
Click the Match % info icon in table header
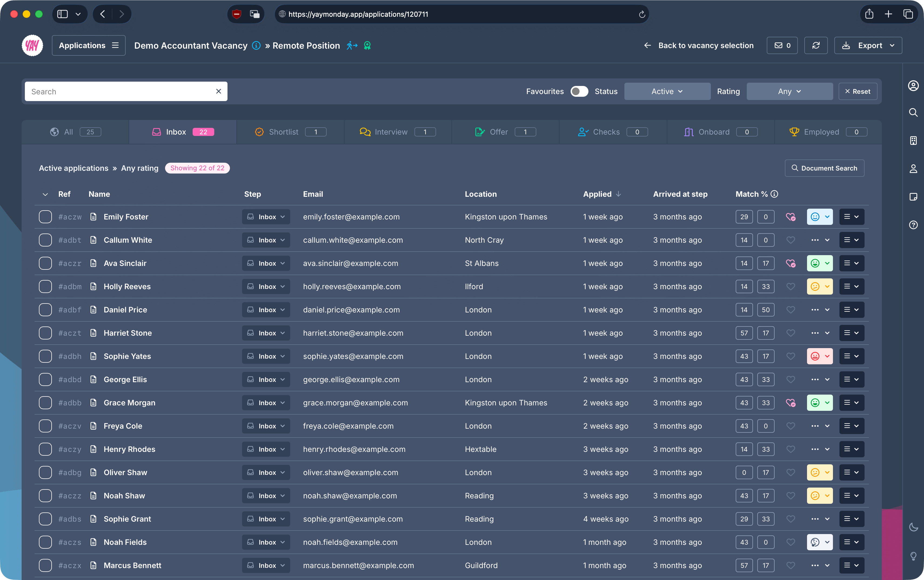pos(774,194)
